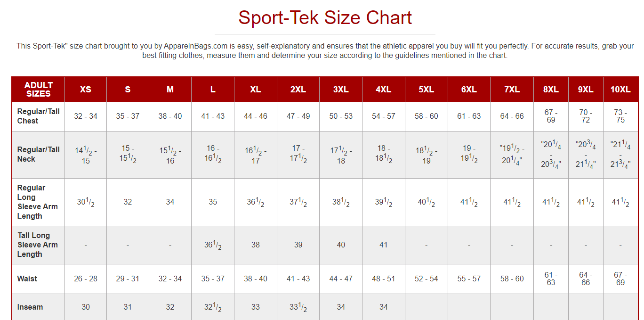This screenshot has height=320, width=644.
Task: Select the XS column header
Action: [x=86, y=89]
